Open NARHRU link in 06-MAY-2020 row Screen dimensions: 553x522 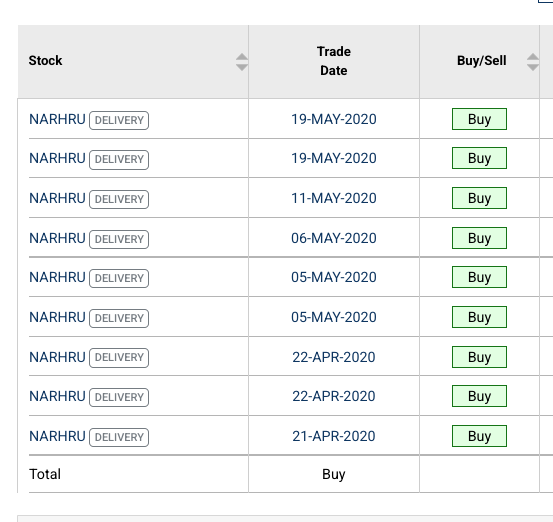pyautogui.click(x=57, y=238)
